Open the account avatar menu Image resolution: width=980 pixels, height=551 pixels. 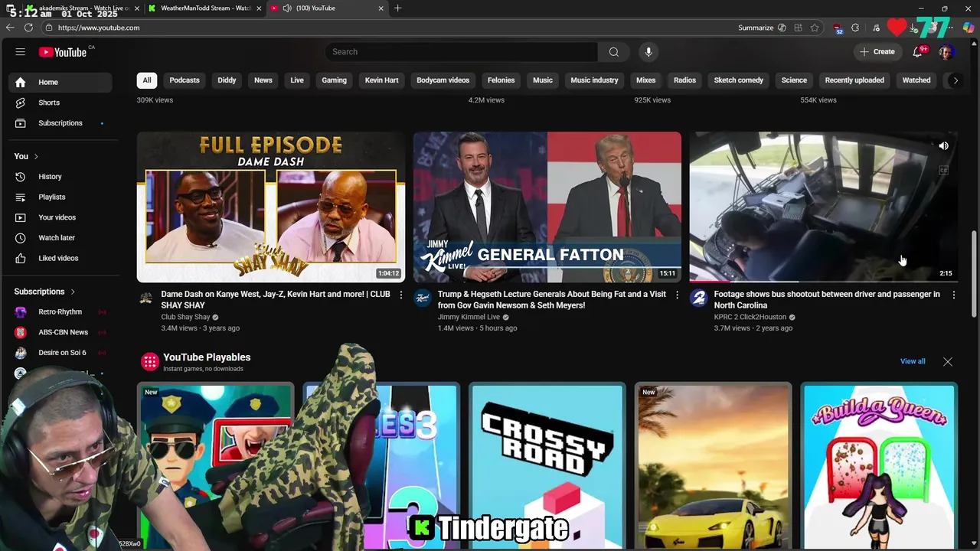(946, 52)
